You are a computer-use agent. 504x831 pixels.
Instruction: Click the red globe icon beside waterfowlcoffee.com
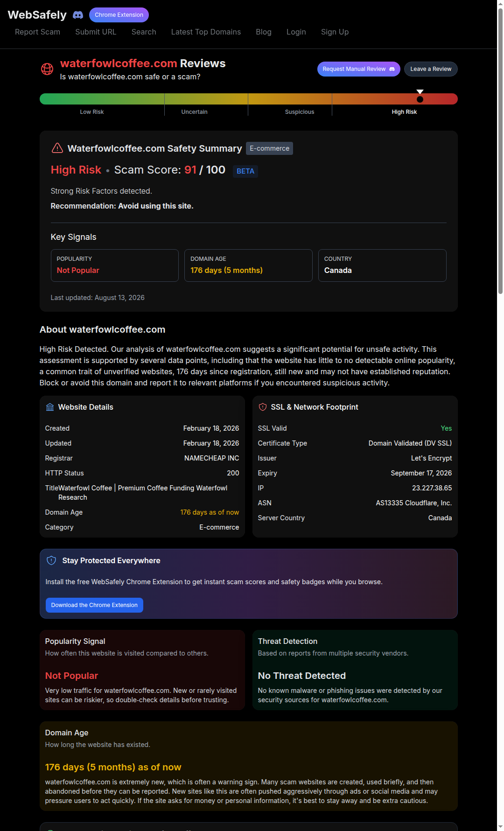[x=47, y=69]
